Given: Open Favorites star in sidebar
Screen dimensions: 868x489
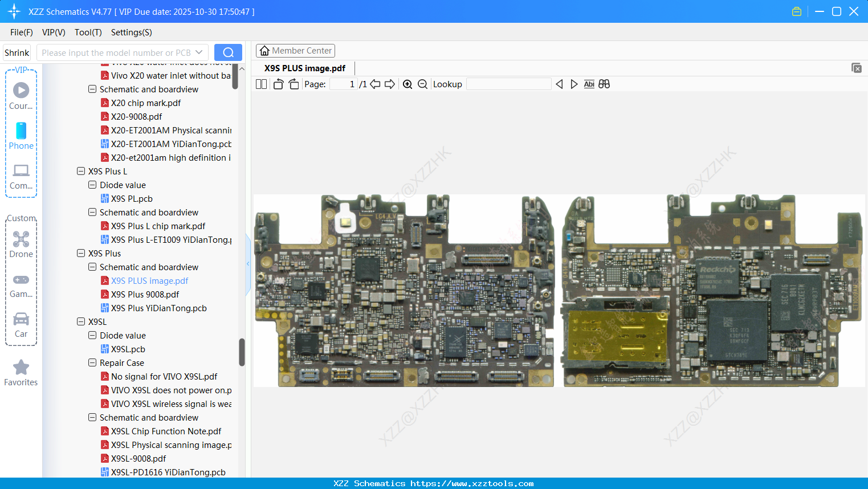Looking at the screenshot, I should (21, 373).
